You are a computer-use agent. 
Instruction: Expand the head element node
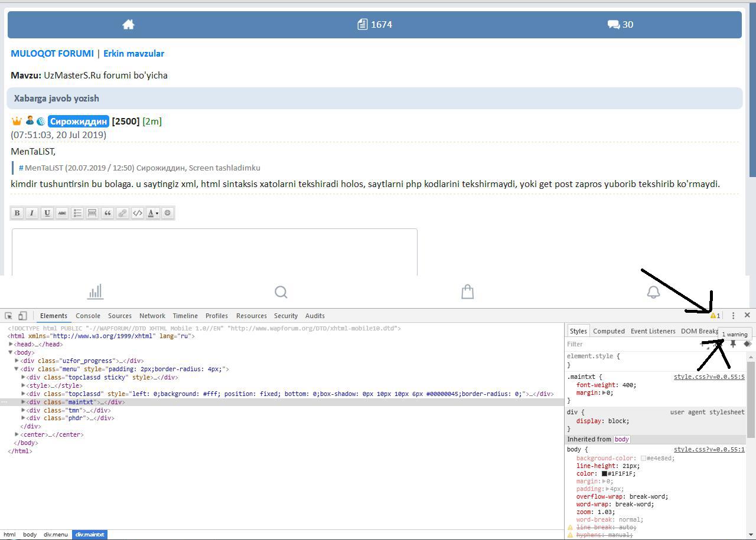tap(11, 344)
